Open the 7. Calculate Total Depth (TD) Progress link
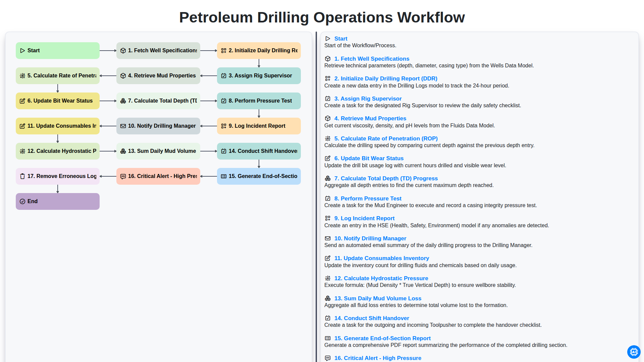Image resolution: width=644 pixels, height=362 pixels. pyautogui.click(x=386, y=178)
